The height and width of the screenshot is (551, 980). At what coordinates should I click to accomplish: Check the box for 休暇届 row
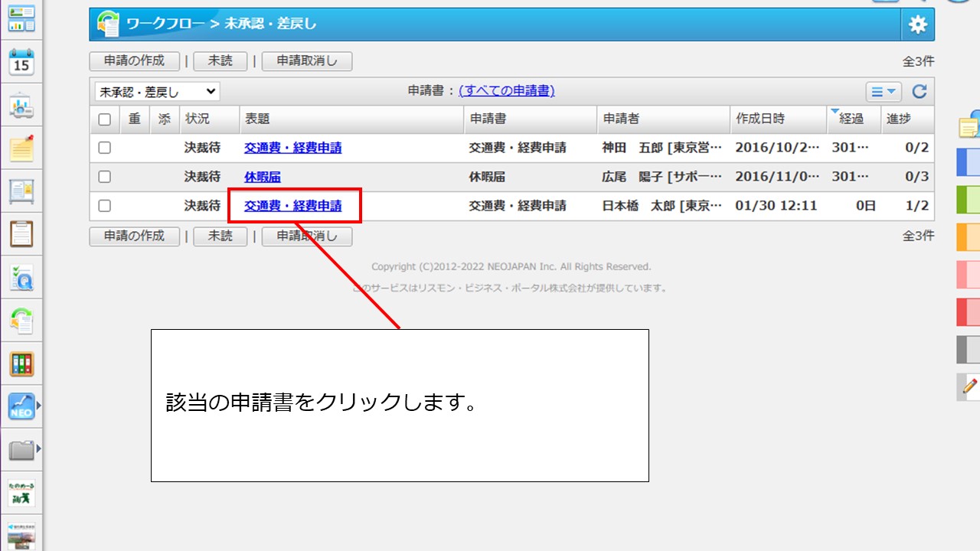[105, 177]
